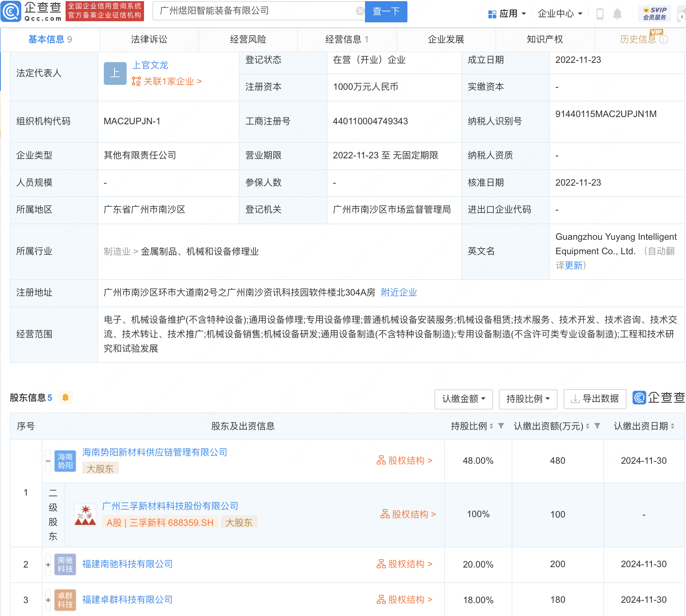Click the 导出数据 button
The height and width of the screenshot is (616, 686).
[x=595, y=399]
